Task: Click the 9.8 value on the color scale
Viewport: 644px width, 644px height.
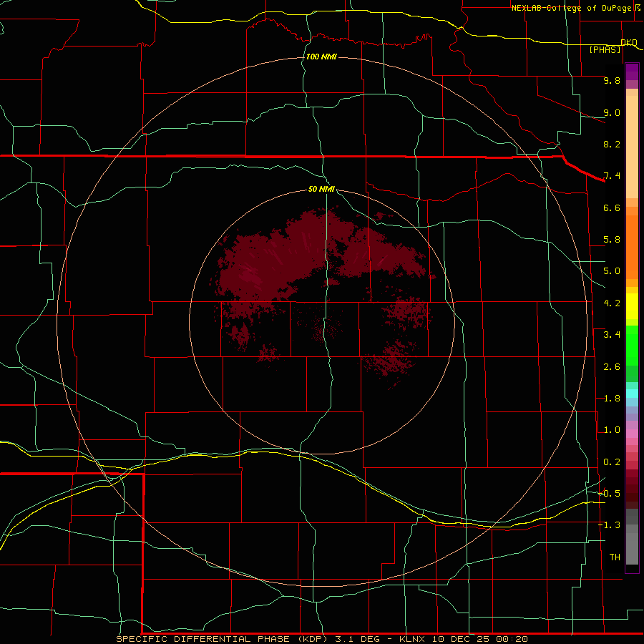Action: (x=612, y=80)
